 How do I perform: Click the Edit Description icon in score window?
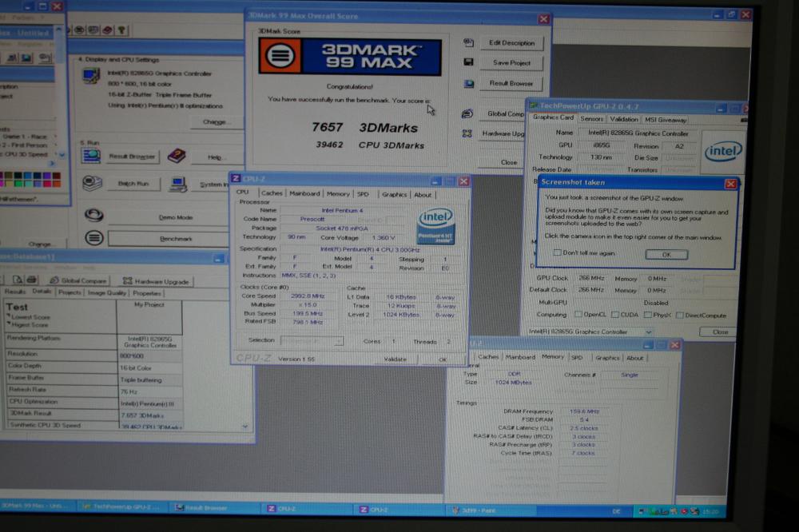tap(468, 43)
